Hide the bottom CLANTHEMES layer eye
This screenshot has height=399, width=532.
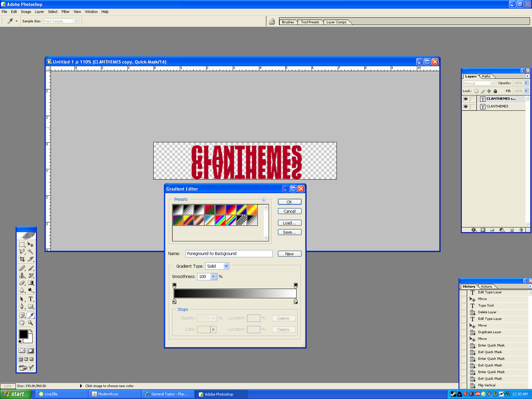pos(466,107)
